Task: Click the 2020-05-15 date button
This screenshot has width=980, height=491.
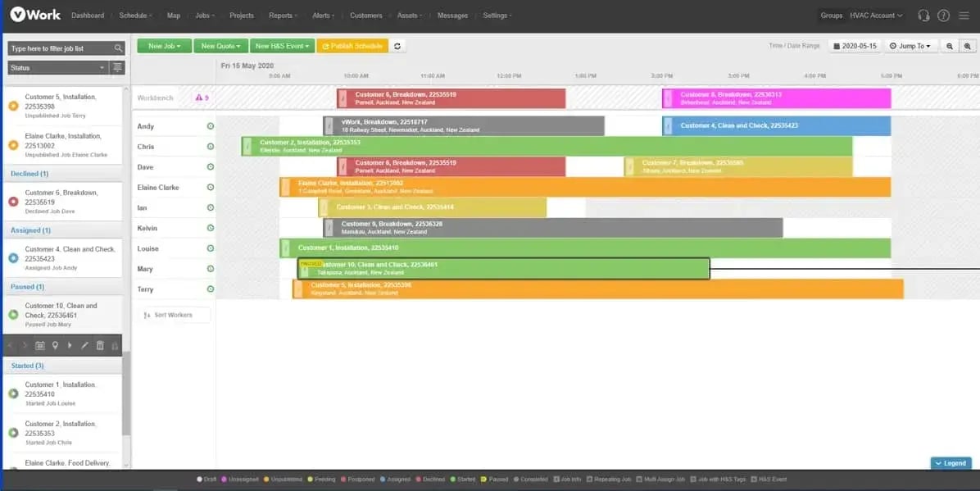Action: click(x=855, y=46)
